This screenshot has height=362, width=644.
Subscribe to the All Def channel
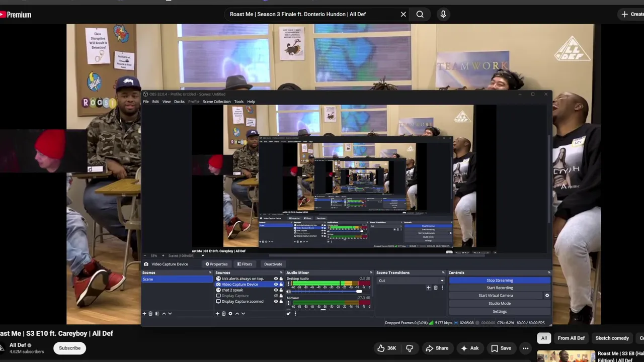click(x=69, y=348)
